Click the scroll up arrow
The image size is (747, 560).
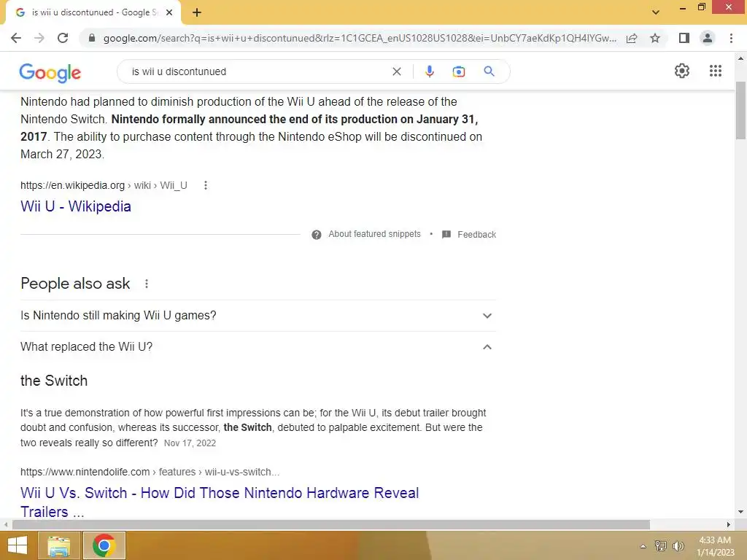(740, 58)
